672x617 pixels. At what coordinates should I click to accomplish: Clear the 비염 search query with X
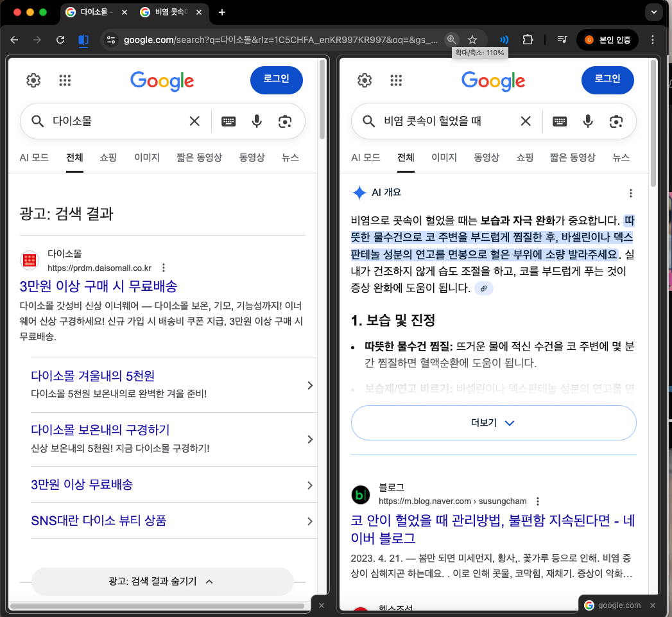tap(525, 121)
